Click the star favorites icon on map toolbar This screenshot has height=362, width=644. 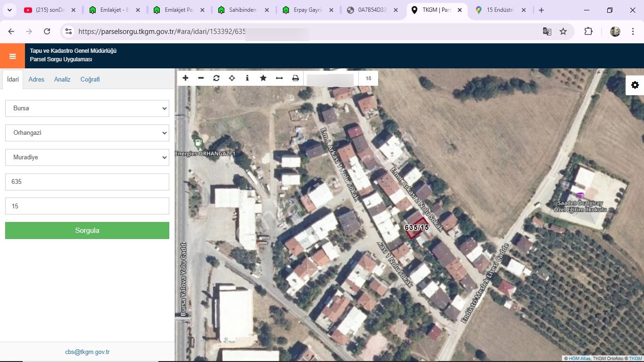(x=263, y=78)
